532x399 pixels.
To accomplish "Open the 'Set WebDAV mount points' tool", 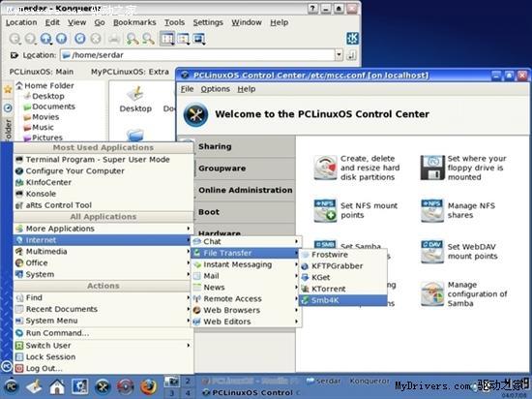I will [459, 252].
